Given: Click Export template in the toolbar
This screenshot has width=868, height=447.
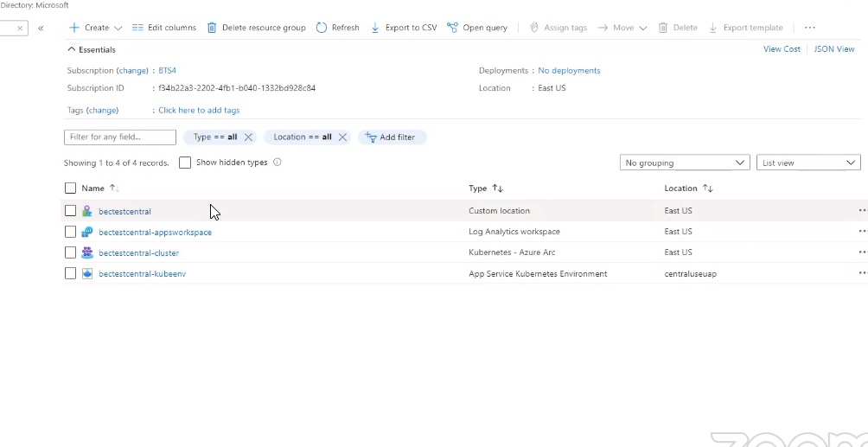Looking at the screenshot, I should [745, 27].
